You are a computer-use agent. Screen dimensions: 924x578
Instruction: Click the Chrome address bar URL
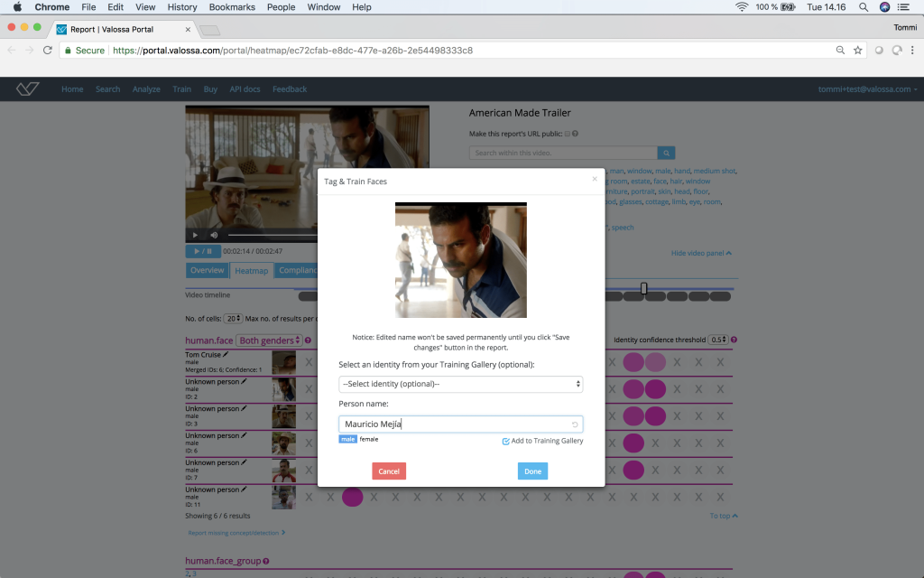click(x=293, y=51)
